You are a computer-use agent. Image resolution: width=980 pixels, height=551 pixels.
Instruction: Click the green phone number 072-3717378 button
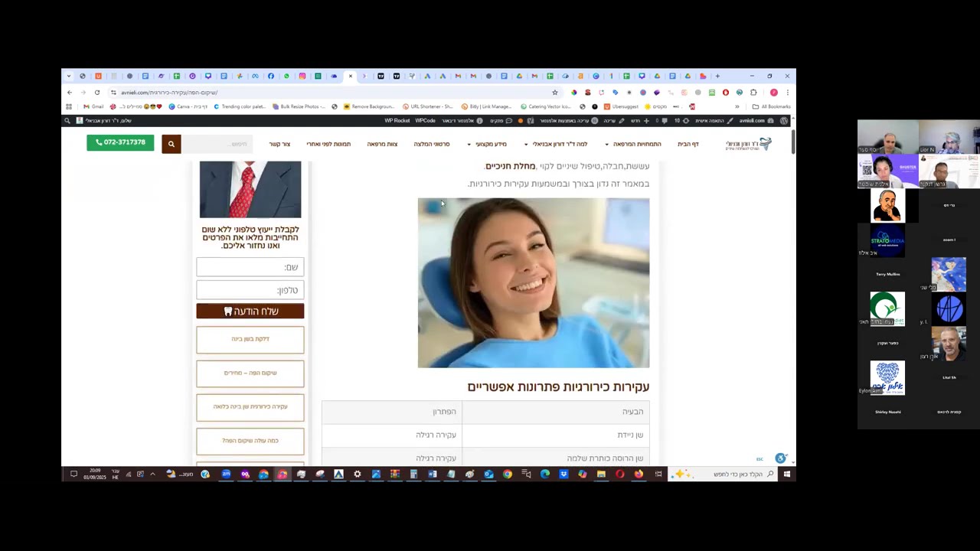(x=120, y=142)
